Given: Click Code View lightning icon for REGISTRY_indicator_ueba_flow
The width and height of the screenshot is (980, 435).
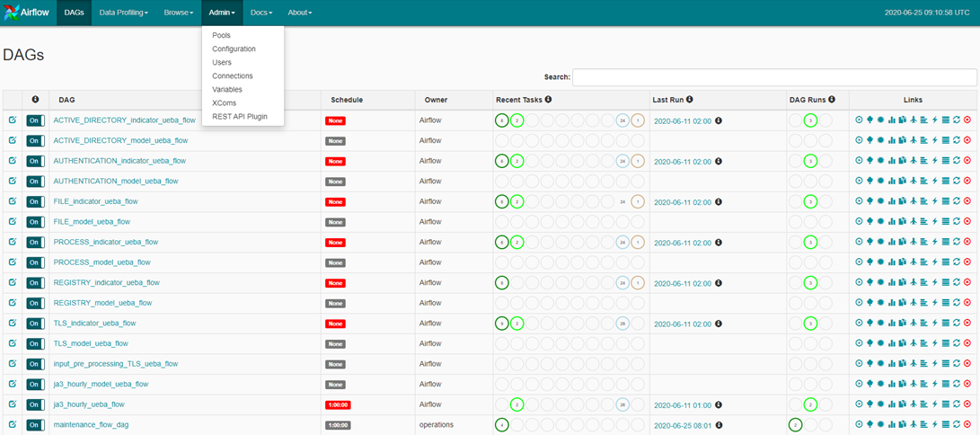Looking at the screenshot, I should (934, 283).
